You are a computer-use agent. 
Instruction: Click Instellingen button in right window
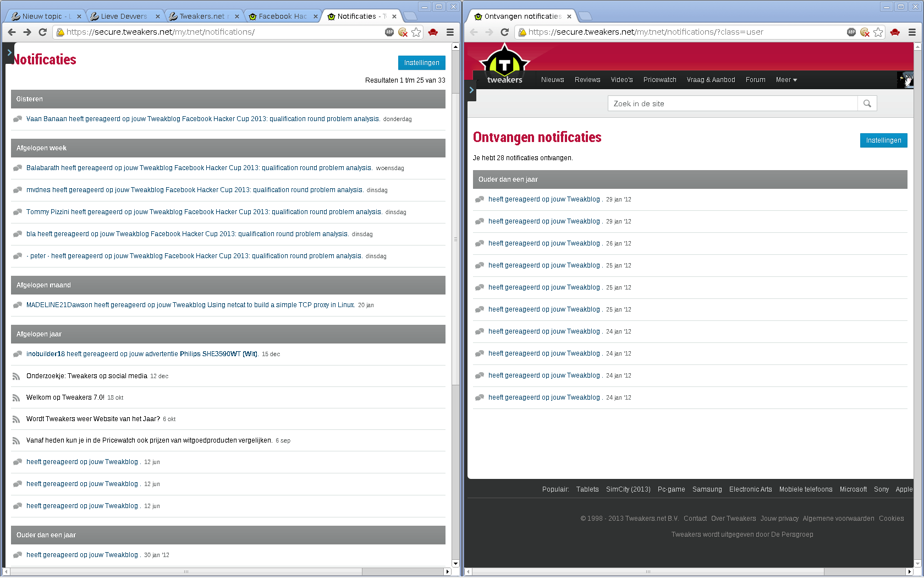(884, 140)
